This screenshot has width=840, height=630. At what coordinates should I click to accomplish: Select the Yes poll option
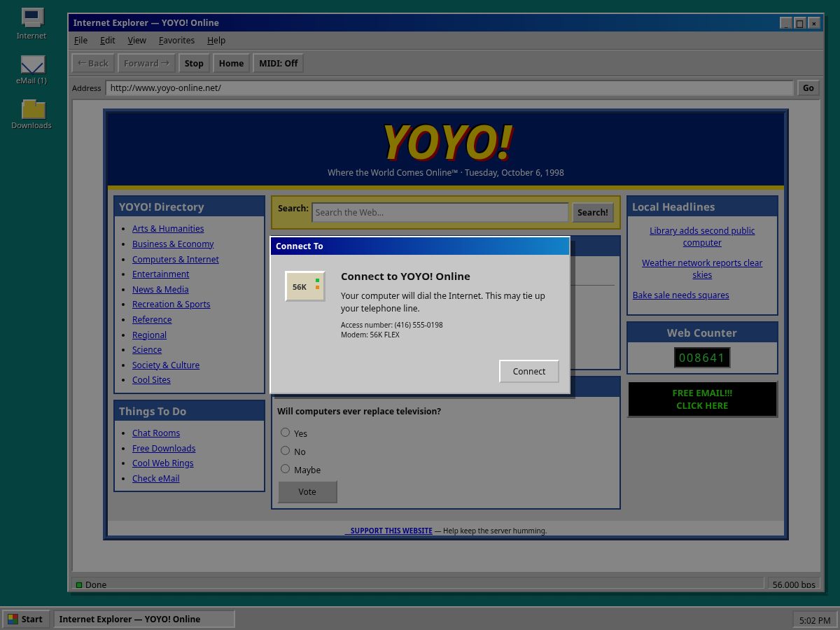pos(285,433)
